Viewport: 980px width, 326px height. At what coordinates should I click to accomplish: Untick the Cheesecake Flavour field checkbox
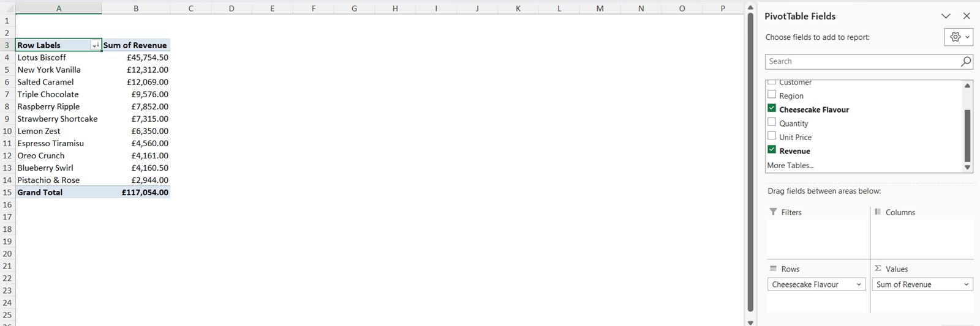coord(772,108)
